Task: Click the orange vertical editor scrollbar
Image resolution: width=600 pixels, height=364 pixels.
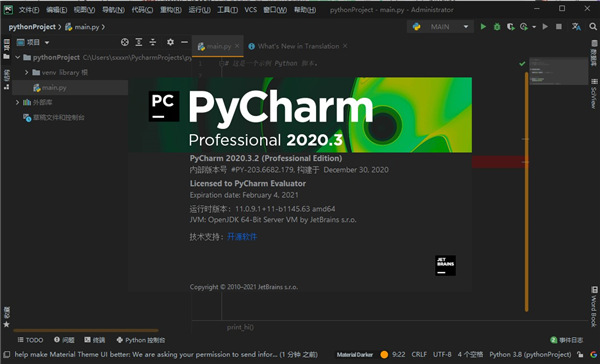Action: coord(527,191)
